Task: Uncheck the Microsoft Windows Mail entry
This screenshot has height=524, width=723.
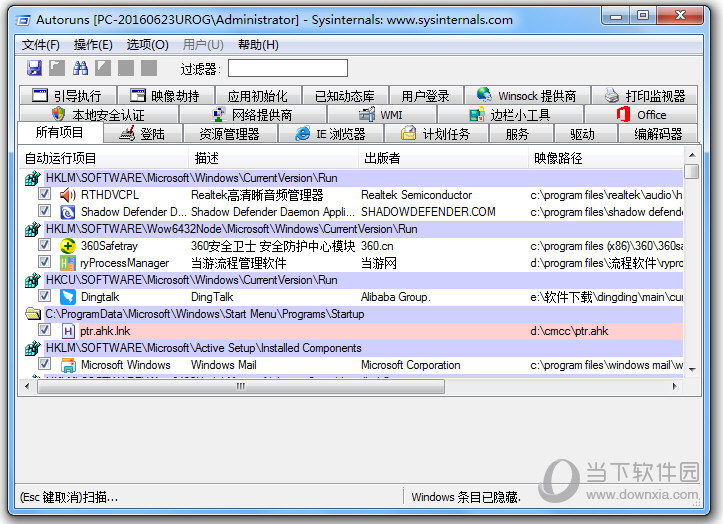Action: click(44, 364)
